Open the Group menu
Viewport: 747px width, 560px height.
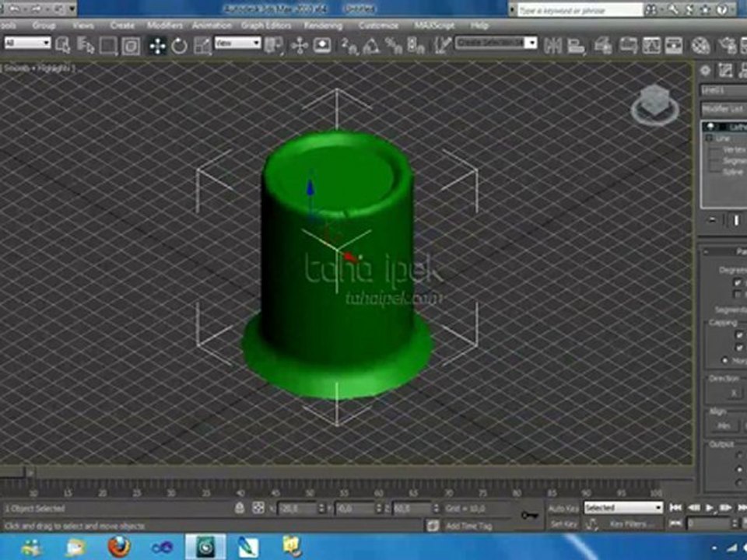[x=44, y=25]
